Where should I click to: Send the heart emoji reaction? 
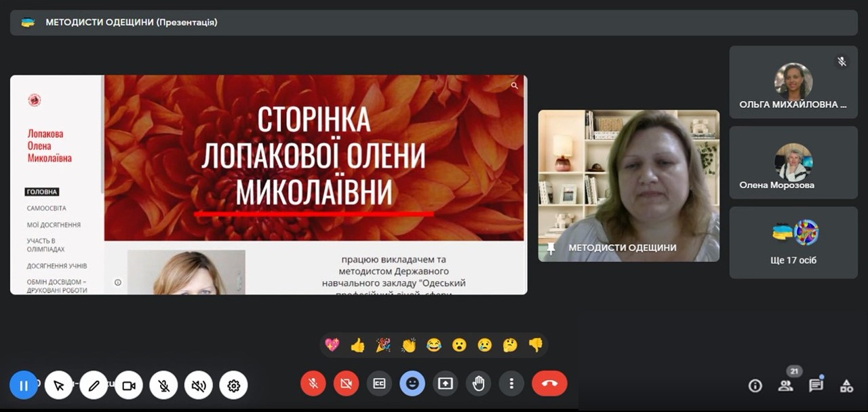click(332, 345)
